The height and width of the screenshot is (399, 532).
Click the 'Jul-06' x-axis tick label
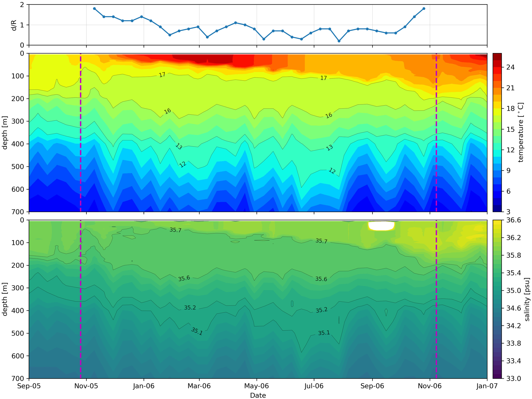tap(314, 386)
